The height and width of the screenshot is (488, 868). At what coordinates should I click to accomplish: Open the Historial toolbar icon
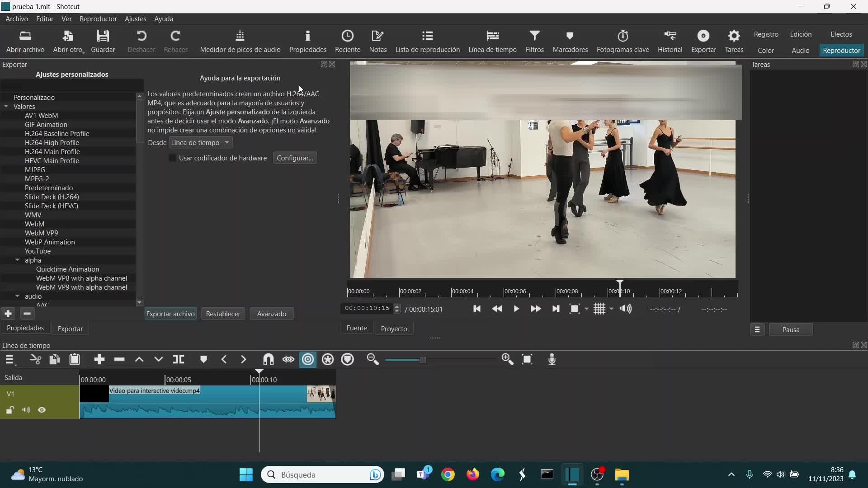(670, 41)
